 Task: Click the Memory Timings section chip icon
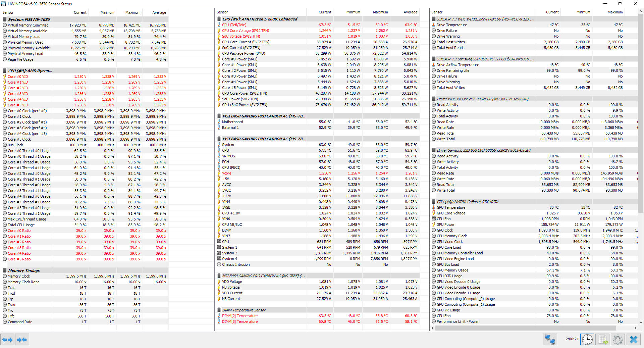click(x=5, y=270)
